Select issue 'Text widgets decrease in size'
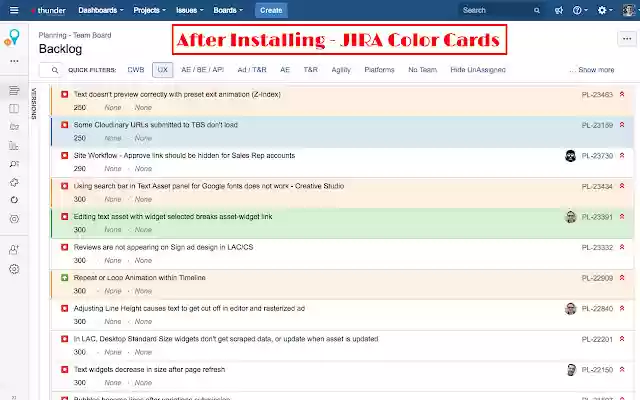 [x=342, y=376]
